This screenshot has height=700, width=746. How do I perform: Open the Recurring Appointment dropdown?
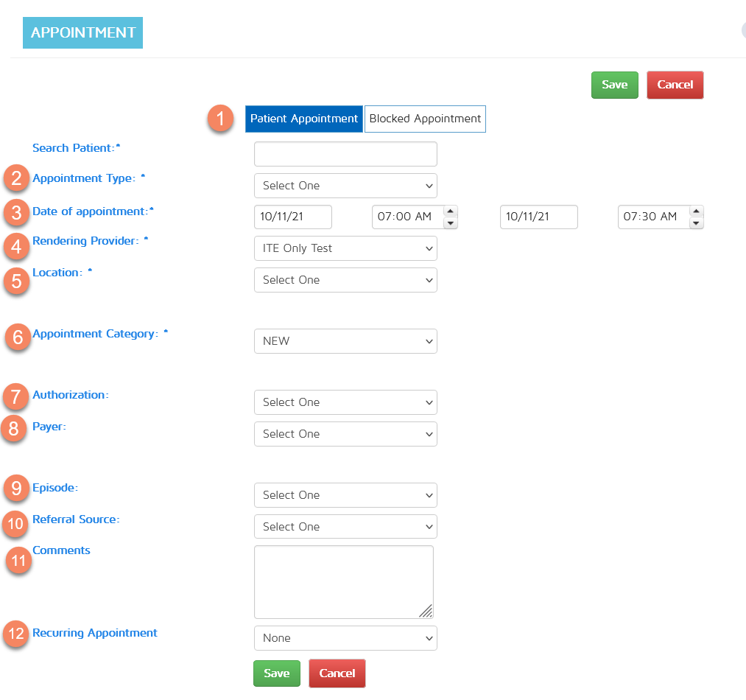[345, 638]
